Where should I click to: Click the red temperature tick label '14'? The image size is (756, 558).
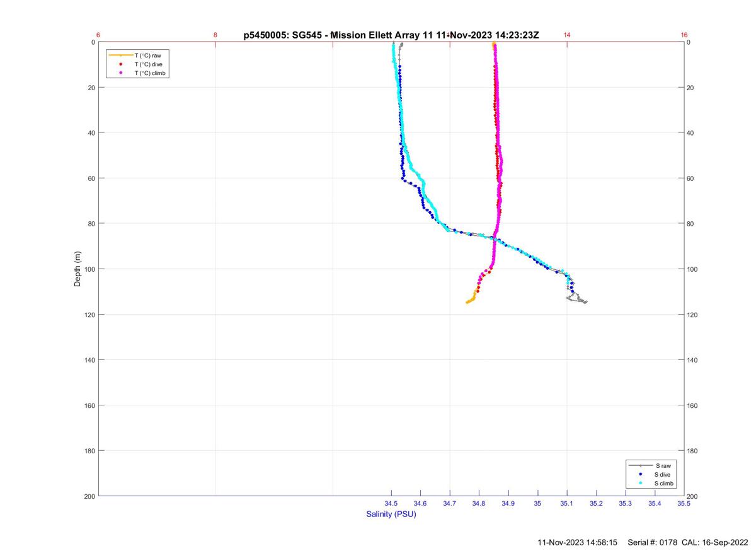click(x=567, y=35)
